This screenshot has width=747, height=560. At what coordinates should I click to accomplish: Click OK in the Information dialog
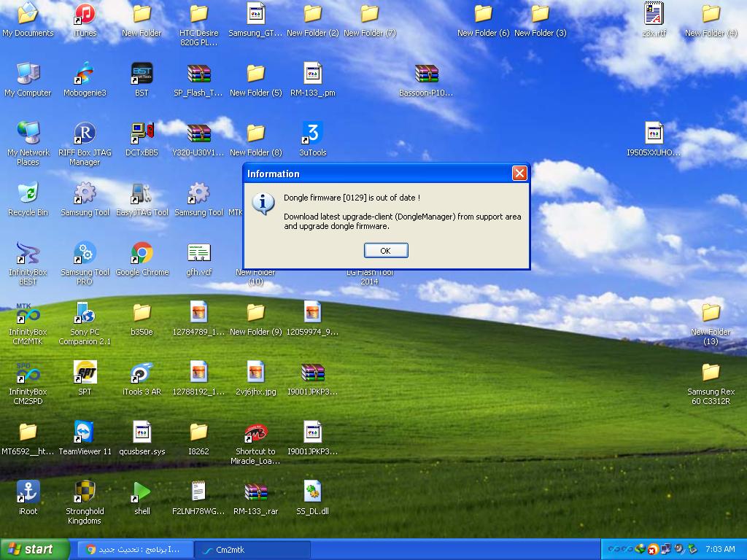click(385, 251)
